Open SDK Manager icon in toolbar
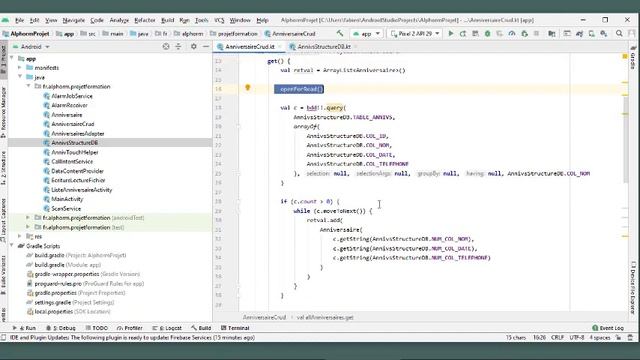The width and height of the screenshot is (640, 360). click(604, 33)
